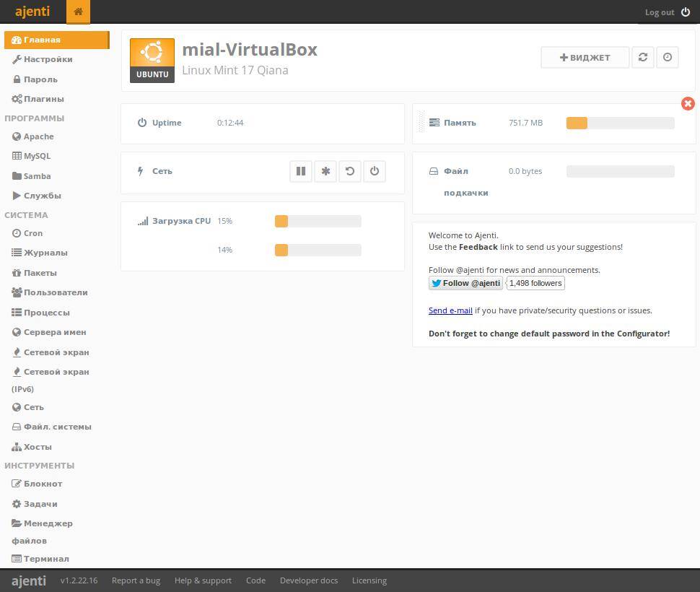Click the asterisk icon in Сеть widget
This screenshot has height=592, width=700.
tap(325, 171)
